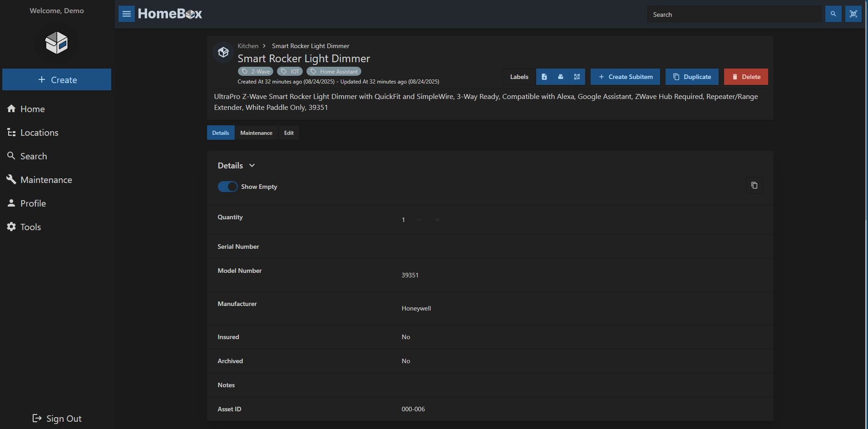The image size is (868, 429).
Task: Select the attachment document icon next to Labels
Action: coord(544,77)
